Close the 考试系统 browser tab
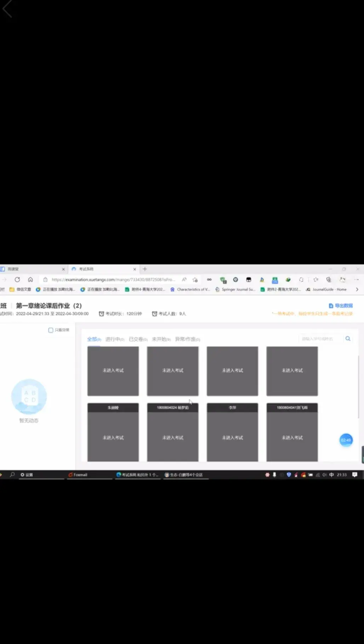 [x=135, y=269]
